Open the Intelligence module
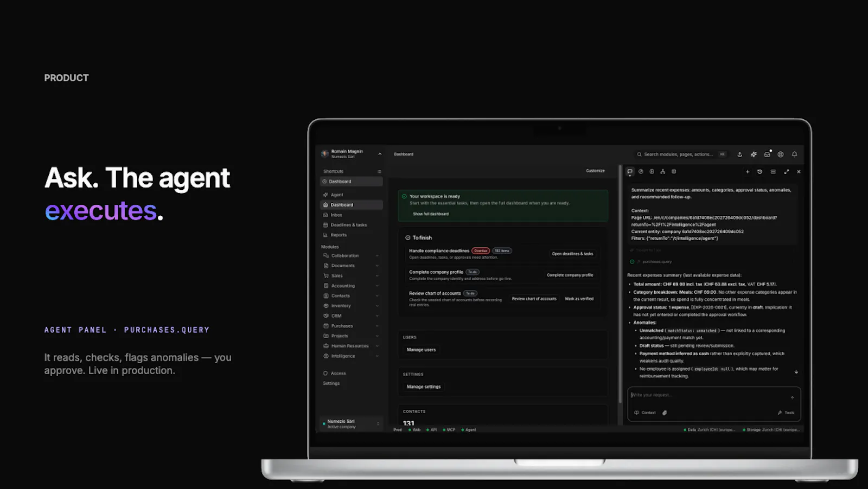Viewport: 868px width, 489px height. [352, 356]
